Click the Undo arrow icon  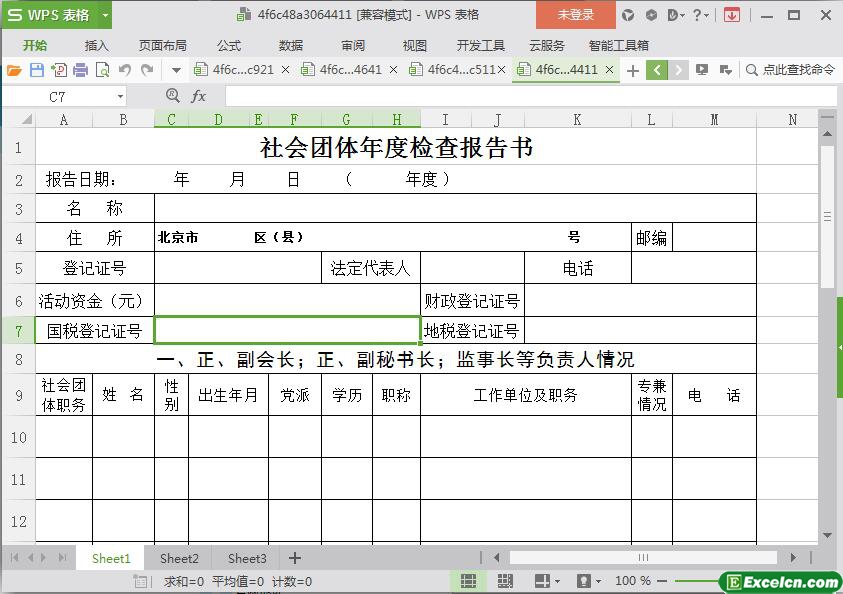[125, 70]
